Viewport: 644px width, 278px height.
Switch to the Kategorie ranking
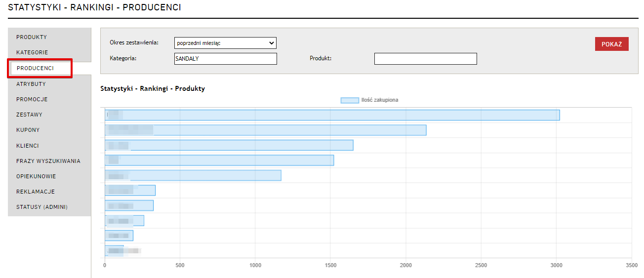coord(32,52)
